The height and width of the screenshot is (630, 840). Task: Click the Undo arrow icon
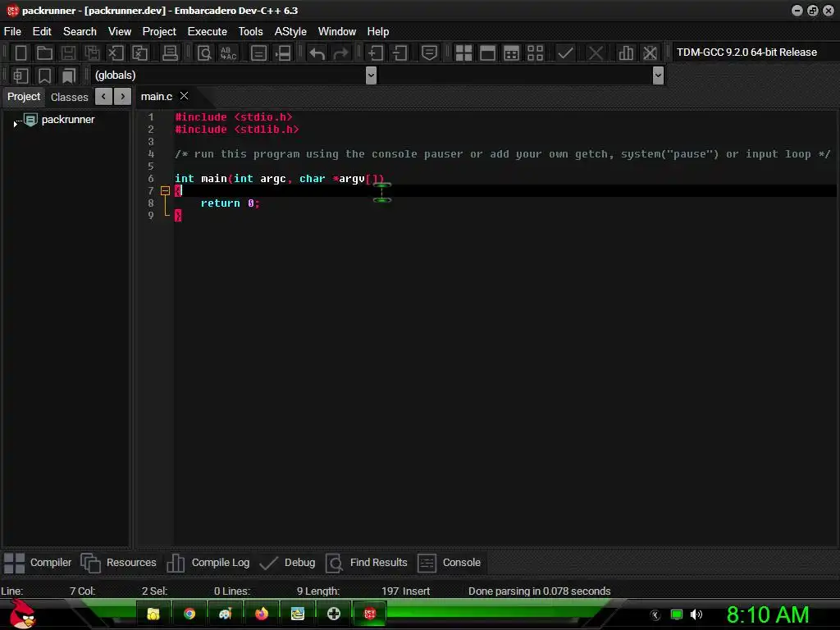(x=317, y=52)
